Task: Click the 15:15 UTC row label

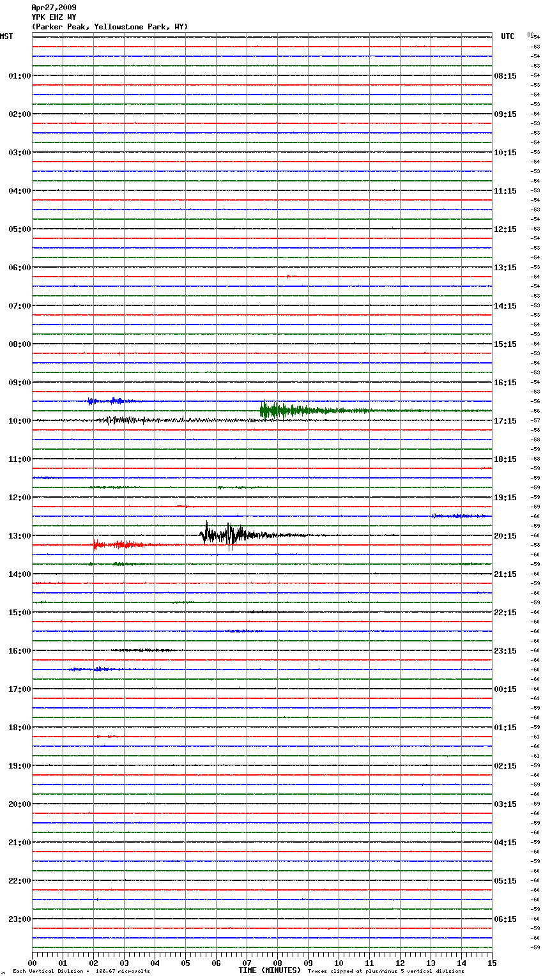Action: pos(505,344)
